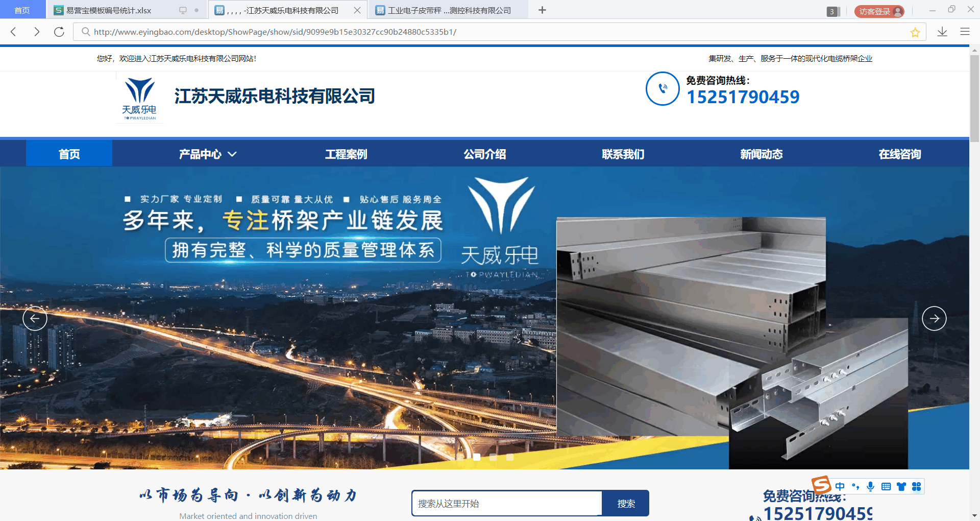Click the tagline 集研发、生产、服务于一体的现代化电缆桥架企业
Screen dimensions: 980x521
790,59
